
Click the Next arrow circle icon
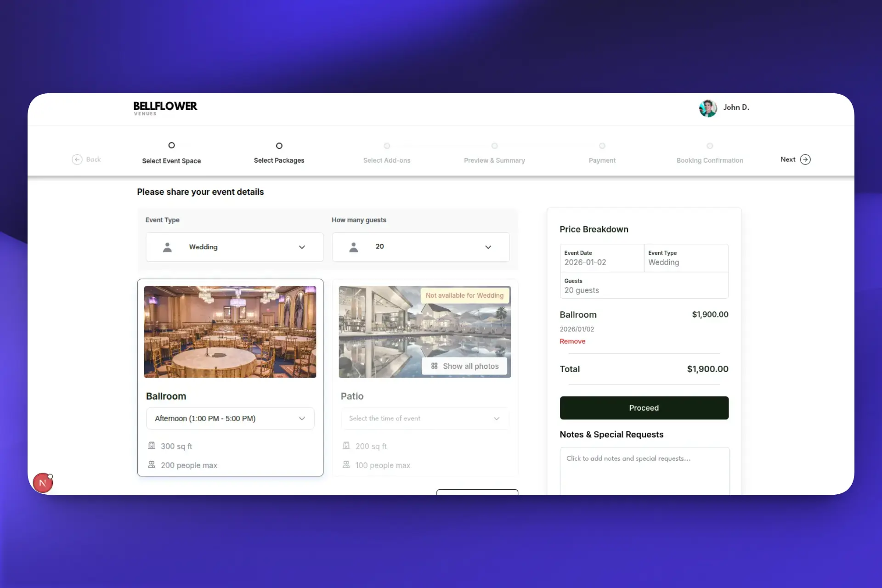(x=805, y=159)
